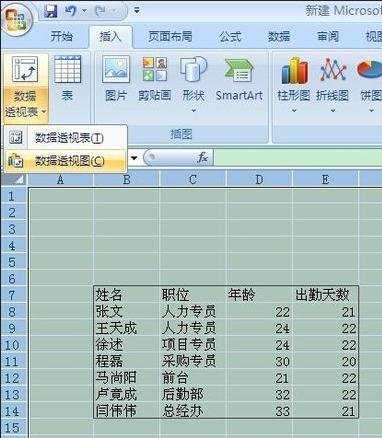Image resolution: width=382 pixels, height=438 pixels.
Task: Insert a table with the 表 icon
Action: point(67,79)
